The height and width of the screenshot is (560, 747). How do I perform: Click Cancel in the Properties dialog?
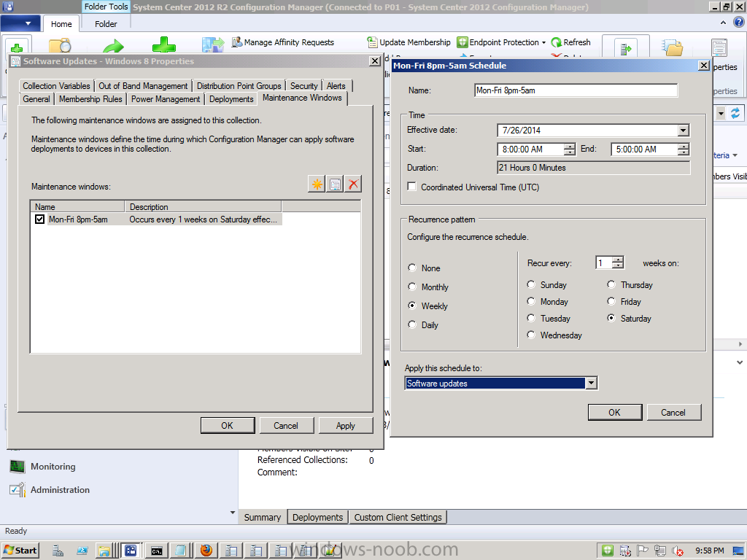tap(286, 426)
